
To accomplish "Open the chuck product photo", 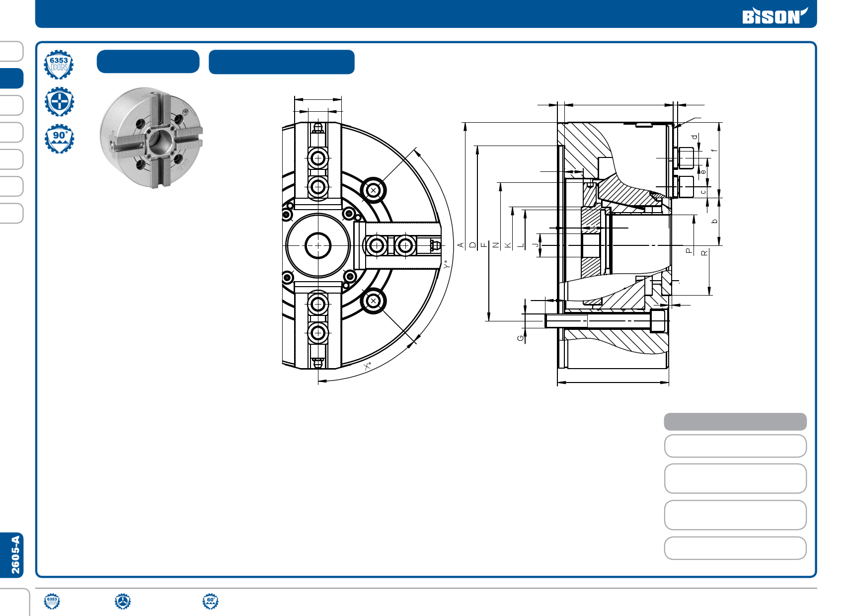I will 152,138.
